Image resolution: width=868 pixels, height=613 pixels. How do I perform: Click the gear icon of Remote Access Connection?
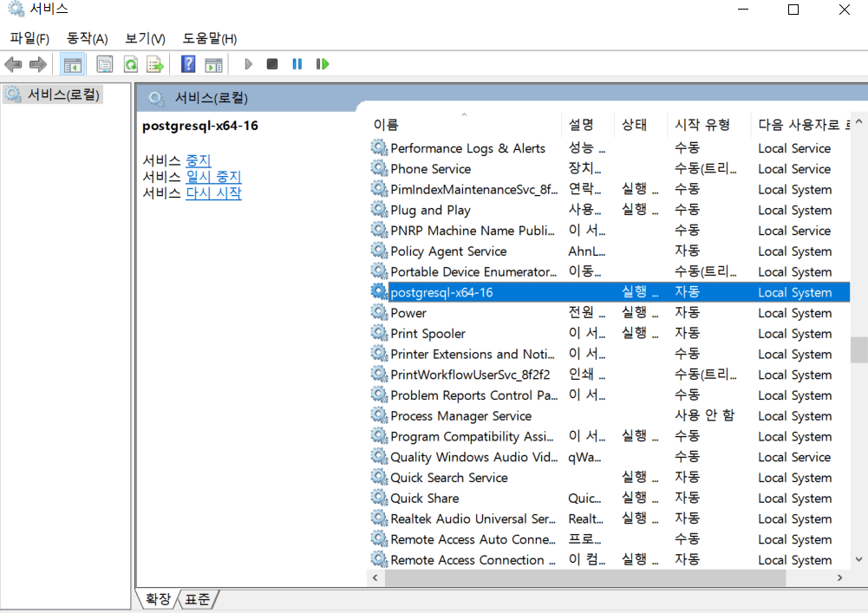[x=379, y=559]
